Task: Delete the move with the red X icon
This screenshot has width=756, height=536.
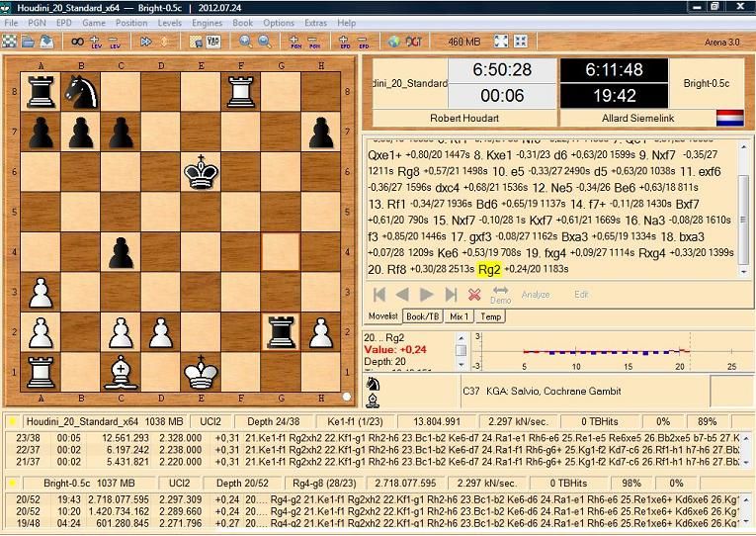Action: (x=474, y=295)
